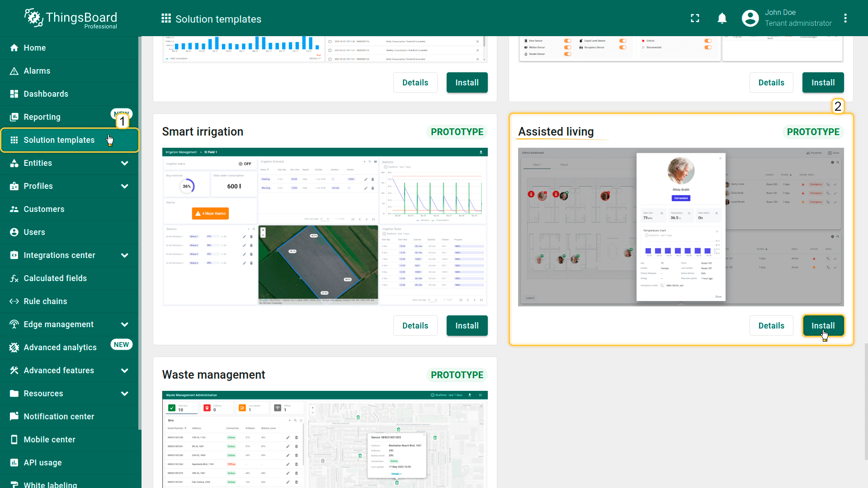
Task: Click the Smart irrigation dashboard preview image
Action: pyautogui.click(x=325, y=226)
